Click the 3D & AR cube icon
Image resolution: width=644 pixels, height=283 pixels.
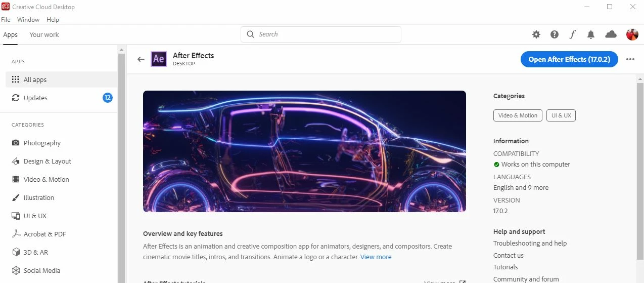tap(16, 252)
